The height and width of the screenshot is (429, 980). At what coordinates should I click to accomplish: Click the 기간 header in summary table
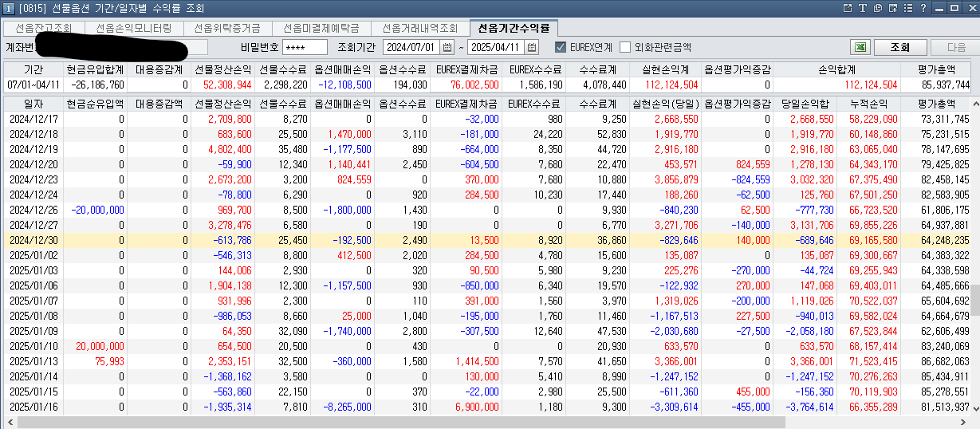[x=33, y=69]
